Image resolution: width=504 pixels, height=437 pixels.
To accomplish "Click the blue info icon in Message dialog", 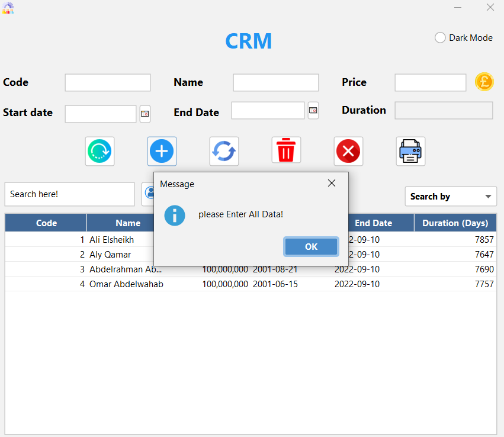I will coord(175,216).
